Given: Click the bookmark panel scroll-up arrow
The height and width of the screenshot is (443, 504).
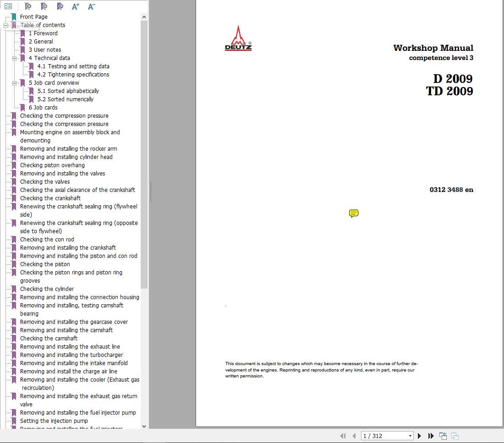Looking at the screenshot, I should click(x=144, y=17).
